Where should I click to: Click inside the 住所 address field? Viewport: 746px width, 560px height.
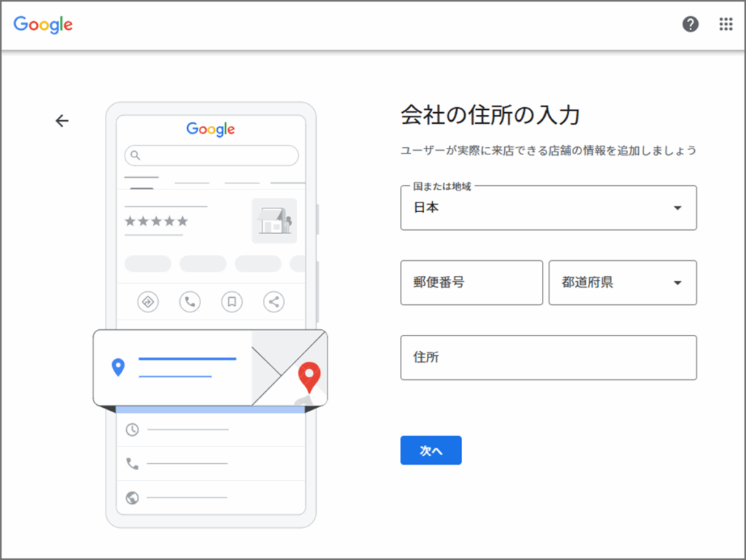548,357
